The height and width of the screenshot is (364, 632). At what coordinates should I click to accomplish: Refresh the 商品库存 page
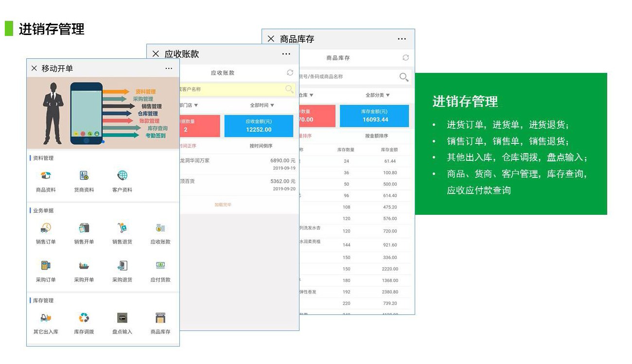pyautogui.click(x=405, y=57)
